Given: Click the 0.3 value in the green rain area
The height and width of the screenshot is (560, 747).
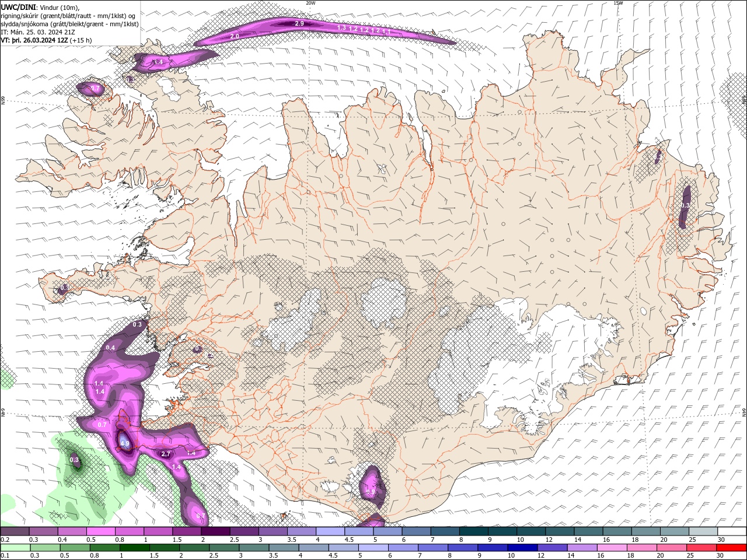Looking at the screenshot, I should point(74,460).
